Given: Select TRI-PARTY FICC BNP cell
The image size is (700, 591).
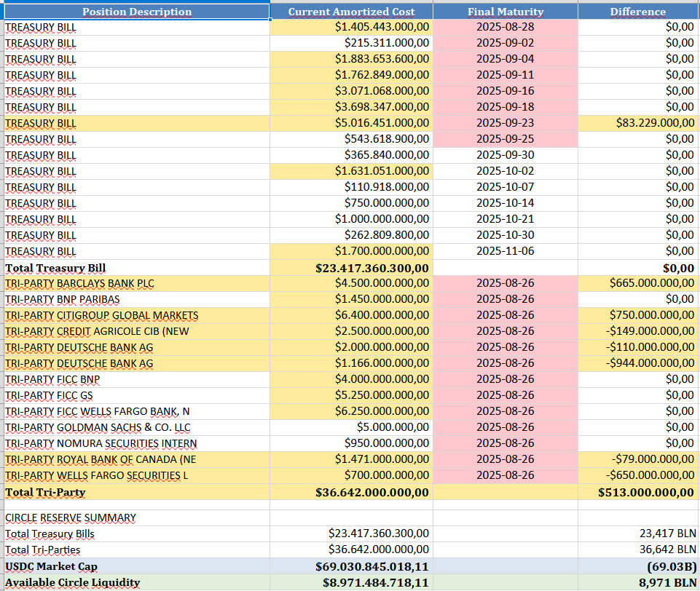Looking at the screenshot, I should pyautogui.click(x=137, y=380).
